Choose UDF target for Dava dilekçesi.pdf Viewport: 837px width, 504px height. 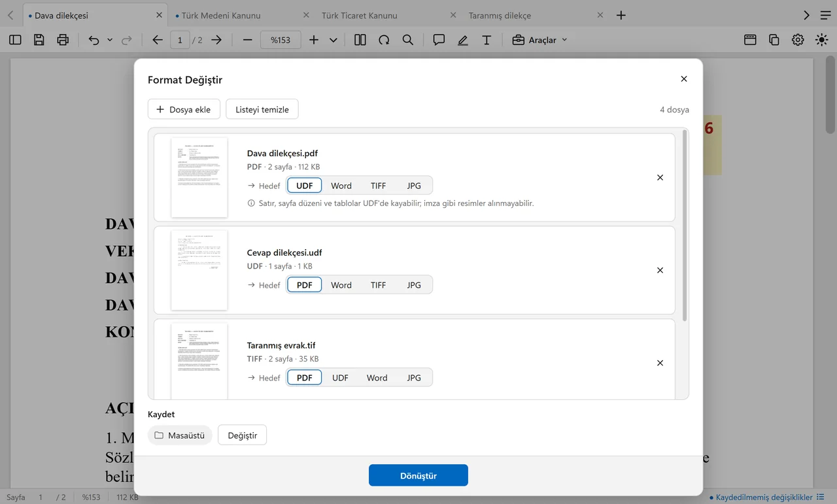coord(305,186)
